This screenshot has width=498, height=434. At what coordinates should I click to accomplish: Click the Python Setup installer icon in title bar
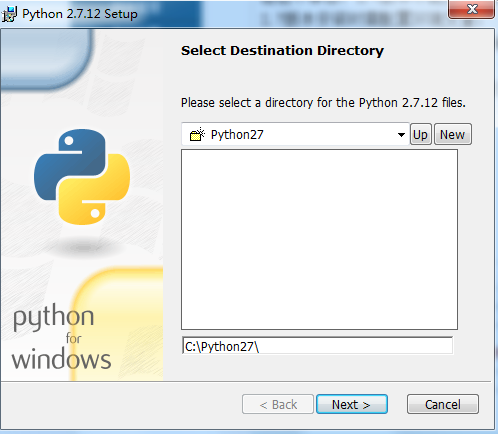pyautogui.click(x=9, y=14)
